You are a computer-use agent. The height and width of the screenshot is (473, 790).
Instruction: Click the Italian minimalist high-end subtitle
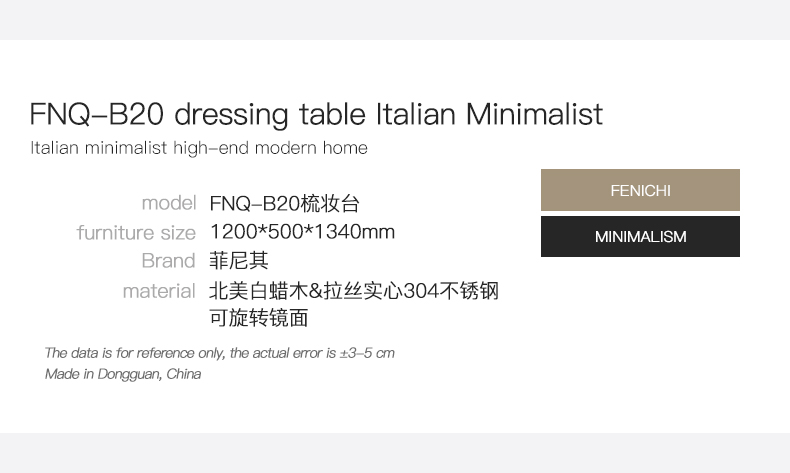(x=199, y=148)
